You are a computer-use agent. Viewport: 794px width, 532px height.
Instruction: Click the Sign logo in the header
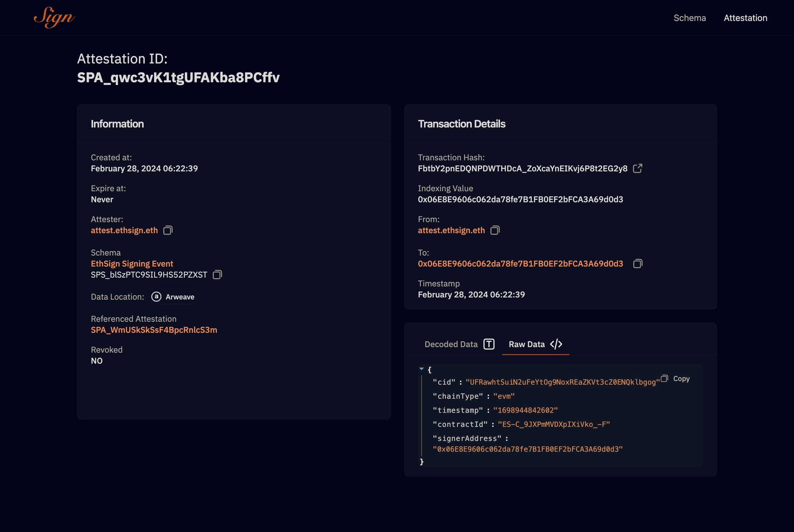point(53,17)
